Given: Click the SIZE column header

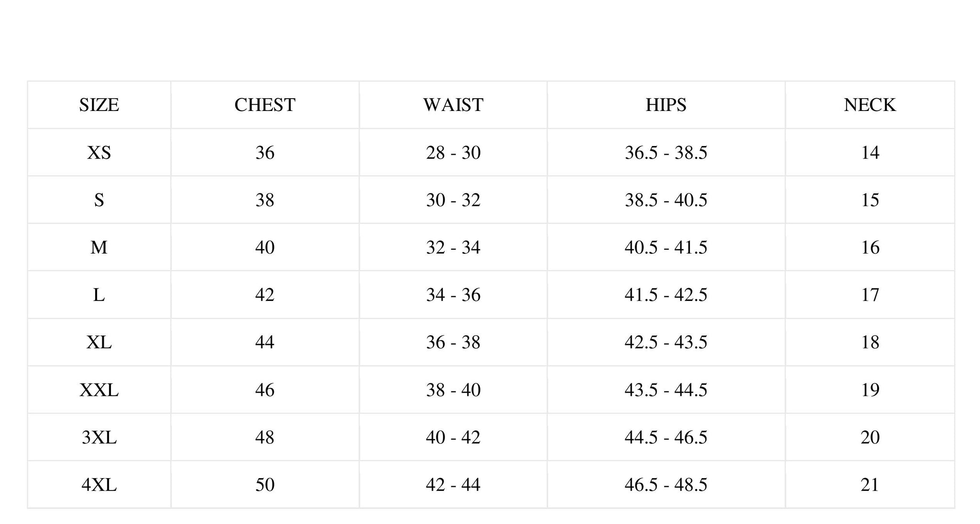Looking at the screenshot, I should (x=99, y=105).
